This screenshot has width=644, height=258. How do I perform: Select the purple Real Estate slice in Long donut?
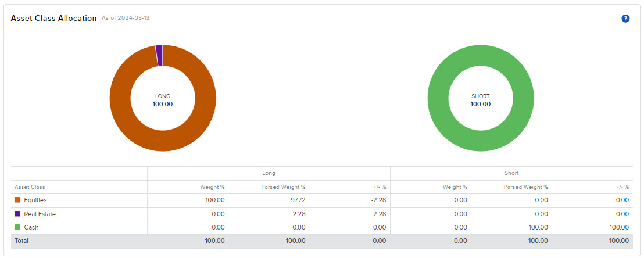(159, 55)
